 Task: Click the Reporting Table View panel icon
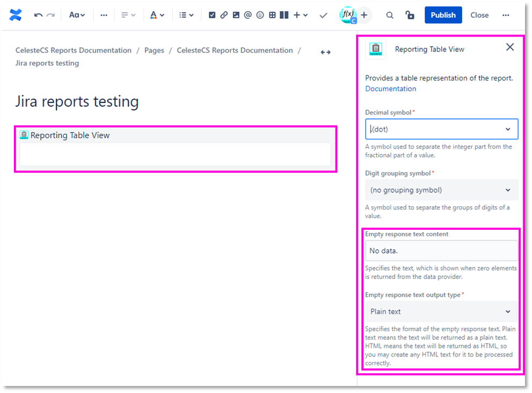(376, 49)
